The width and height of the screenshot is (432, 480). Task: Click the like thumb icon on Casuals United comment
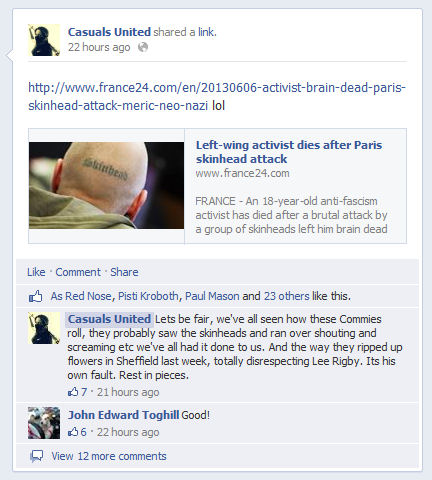[x=73, y=392]
